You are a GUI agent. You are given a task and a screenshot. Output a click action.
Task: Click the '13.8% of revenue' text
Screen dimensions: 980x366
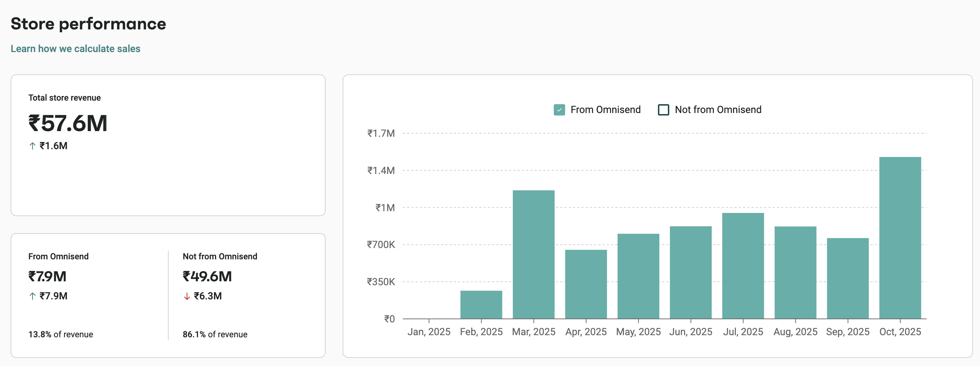61,334
